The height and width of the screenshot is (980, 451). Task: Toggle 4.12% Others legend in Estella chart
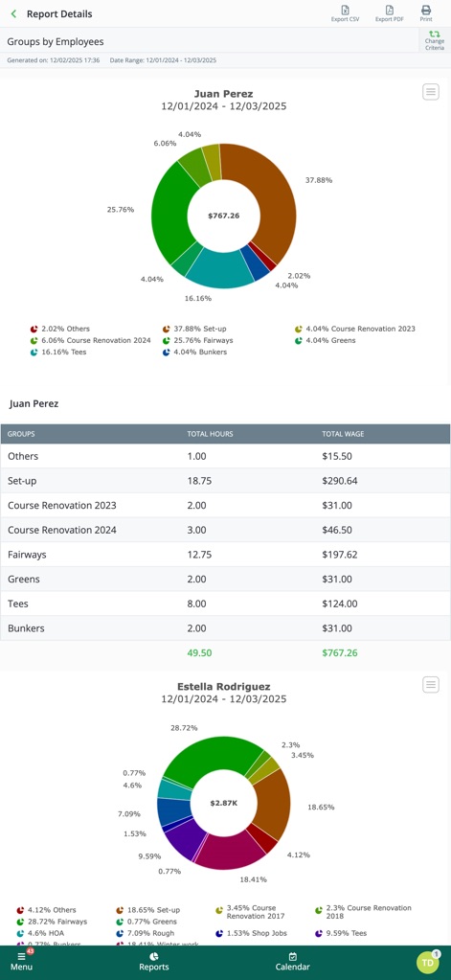point(47,909)
